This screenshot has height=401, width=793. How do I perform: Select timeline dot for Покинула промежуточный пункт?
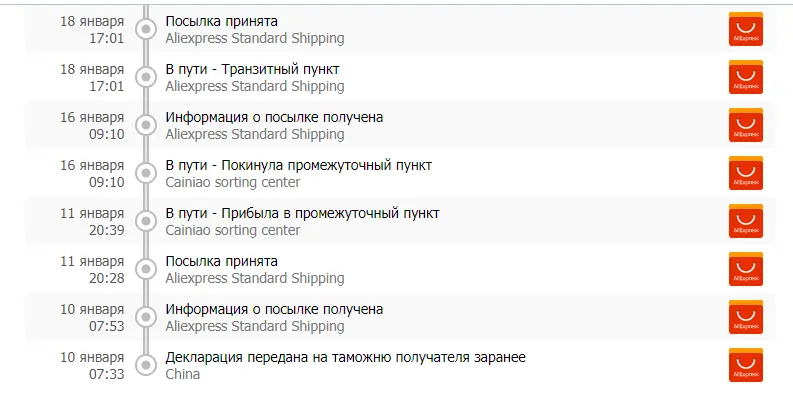pyautogui.click(x=146, y=173)
